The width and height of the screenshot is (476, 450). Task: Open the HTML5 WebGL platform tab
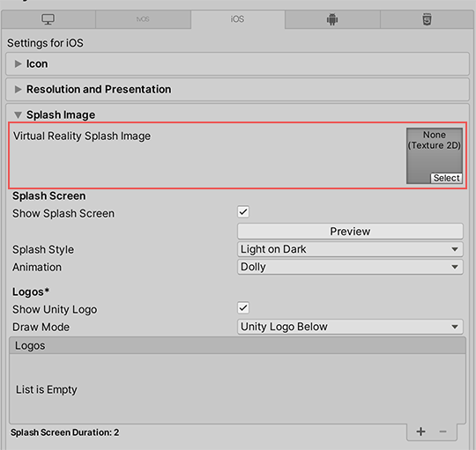coord(428,19)
